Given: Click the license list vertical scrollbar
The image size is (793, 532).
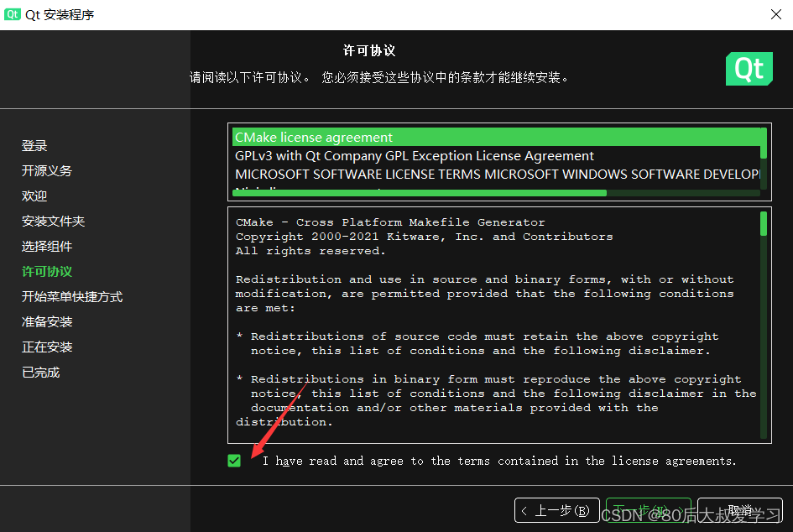Looking at the screenshot, I should click(764, 143).
